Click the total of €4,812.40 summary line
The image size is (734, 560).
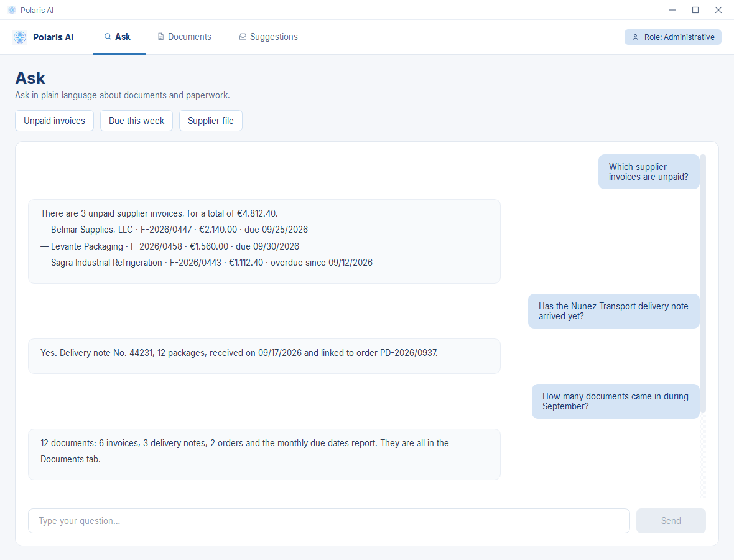pyautogui.click(x=159, y=213)
